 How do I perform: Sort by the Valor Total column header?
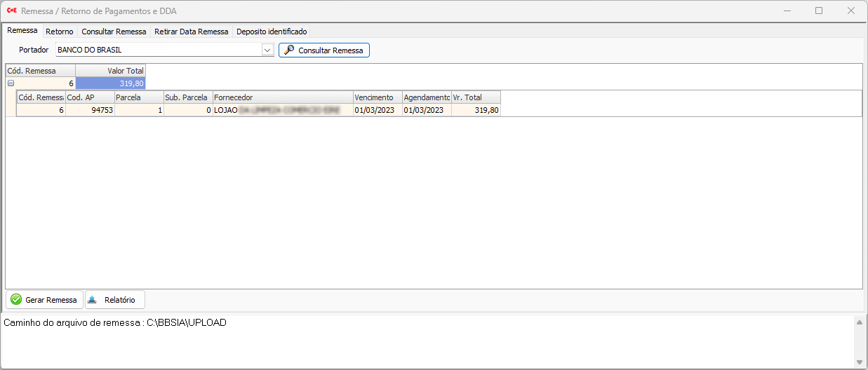[x=110, y=71]
